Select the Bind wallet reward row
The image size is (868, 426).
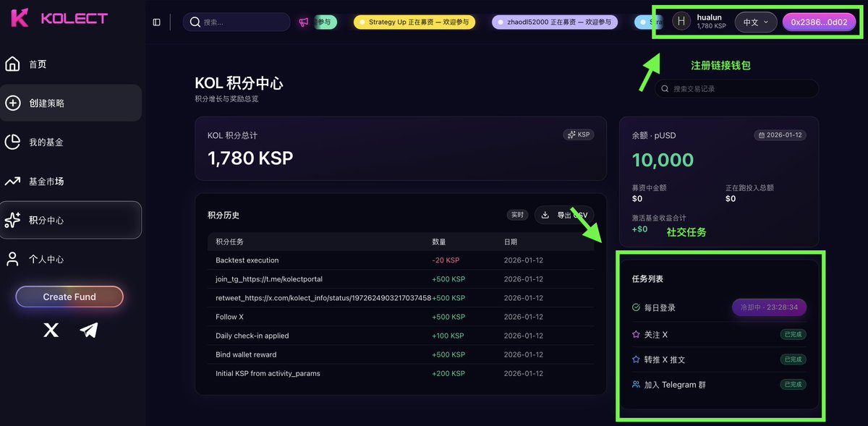tap(401, 354)
